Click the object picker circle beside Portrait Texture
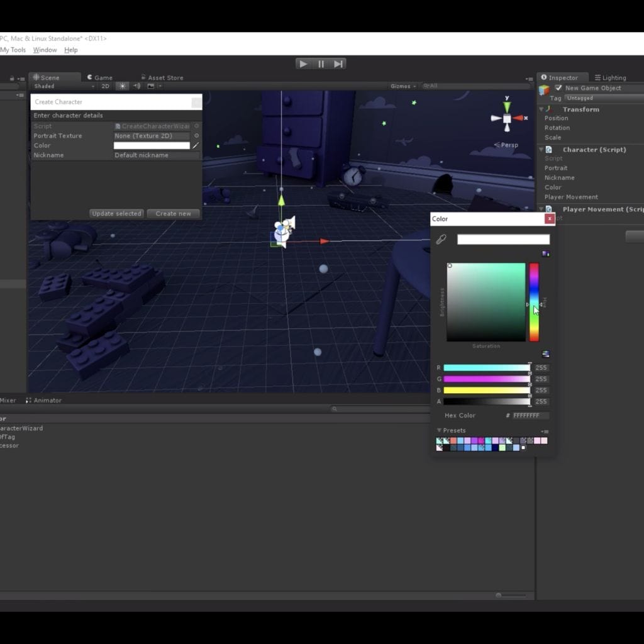This screenshot has height=644, width=644. [196, 136]
